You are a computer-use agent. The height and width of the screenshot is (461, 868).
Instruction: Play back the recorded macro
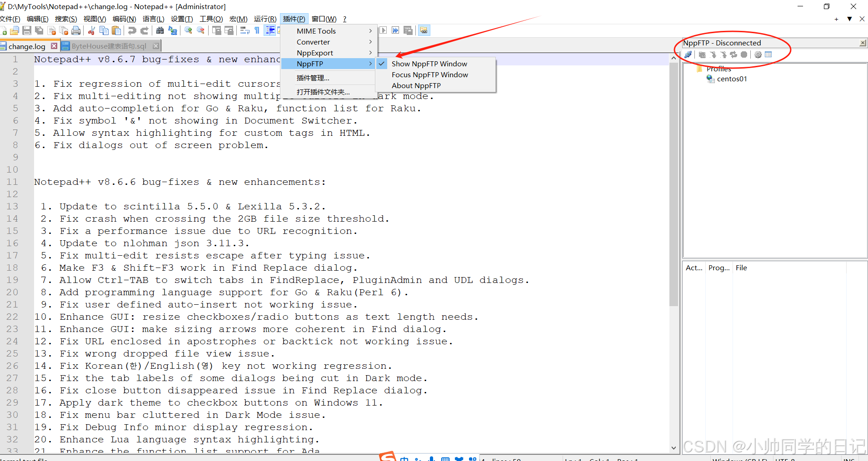pos(383,30)
